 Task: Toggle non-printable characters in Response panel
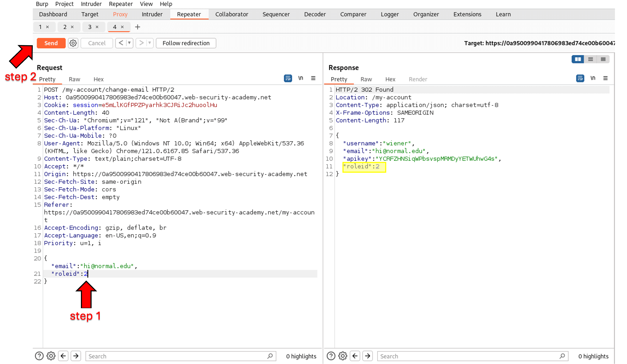click(x=593, y=78)
